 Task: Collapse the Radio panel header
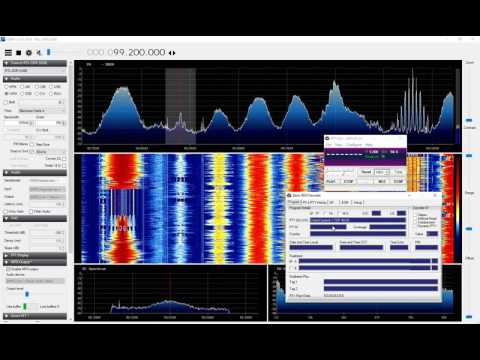click(35, 79)
